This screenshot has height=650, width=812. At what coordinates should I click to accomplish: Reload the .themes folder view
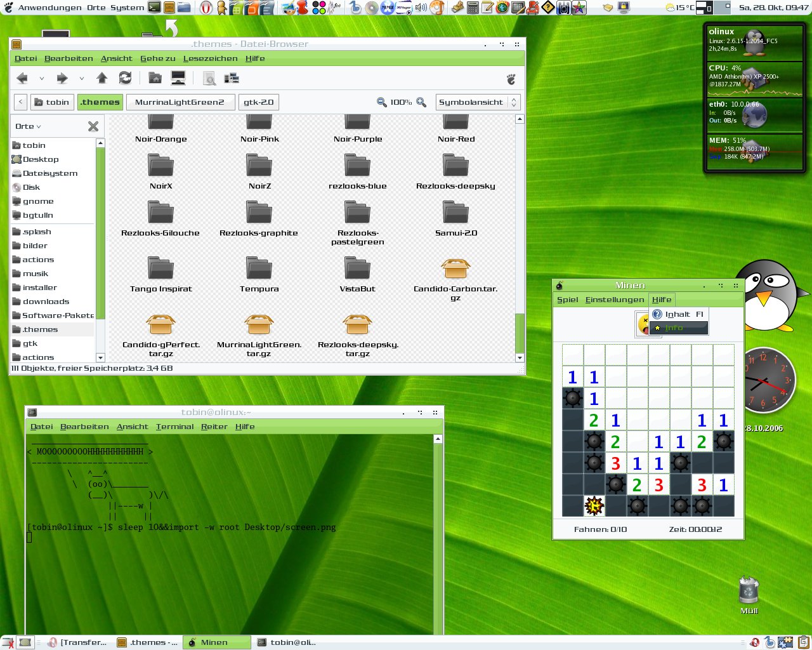click(x=125, y=78)
